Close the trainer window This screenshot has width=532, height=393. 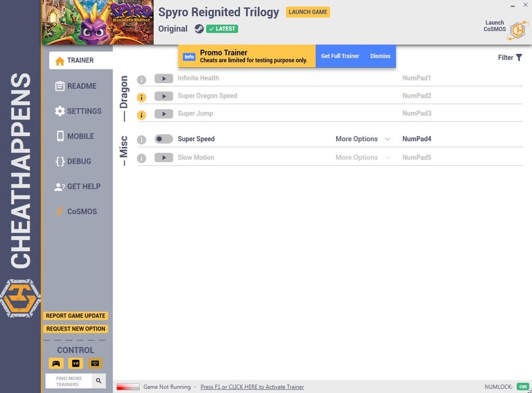click(525, 5)
